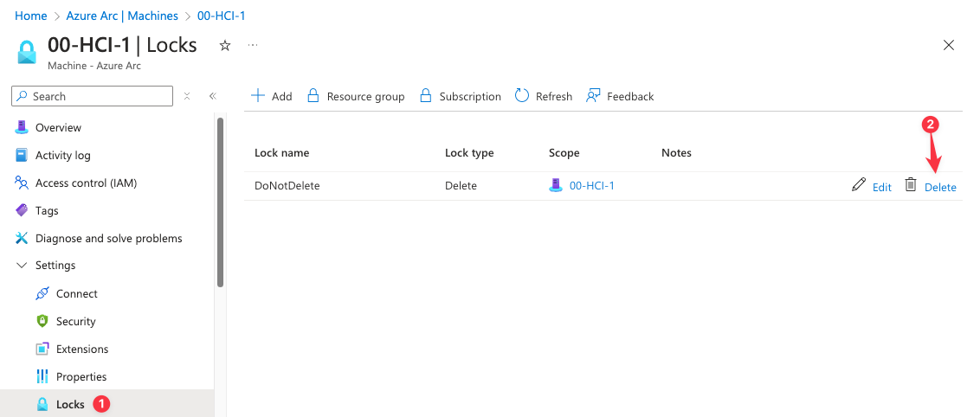Collapse the Settings section chevron

tap(22, 266)
